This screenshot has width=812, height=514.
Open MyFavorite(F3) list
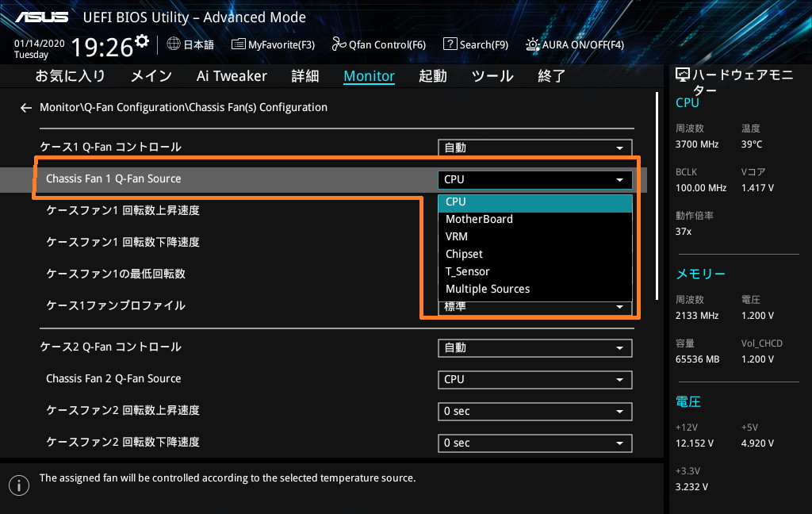[x=273, y=44]
